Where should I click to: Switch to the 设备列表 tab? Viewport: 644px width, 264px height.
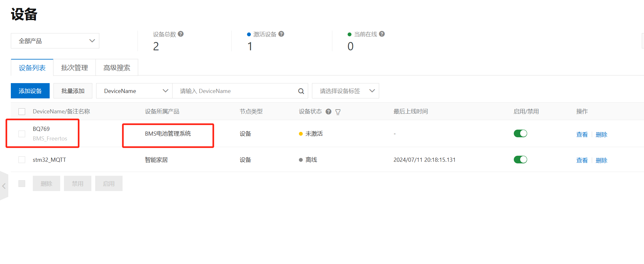click(32, 68)
